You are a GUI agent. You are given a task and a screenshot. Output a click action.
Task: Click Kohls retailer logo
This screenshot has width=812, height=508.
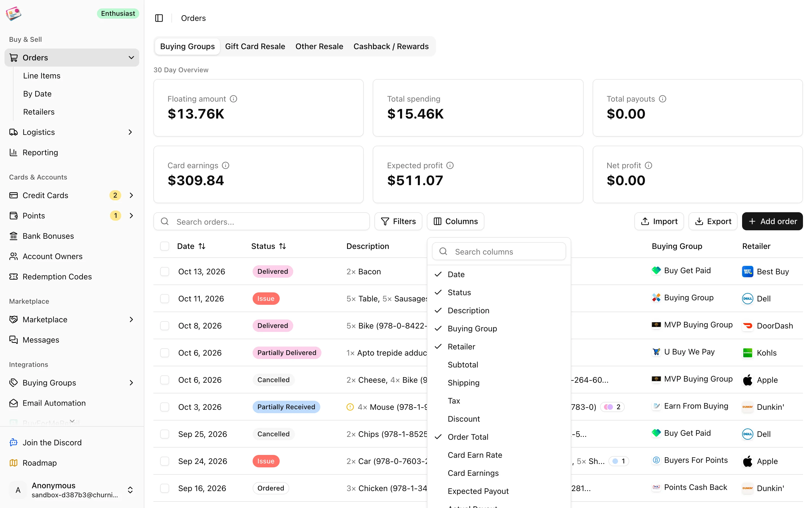[x=748, y=353]
